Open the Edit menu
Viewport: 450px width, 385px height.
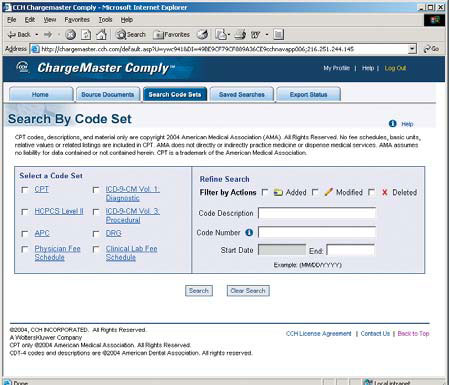(30, 20)
